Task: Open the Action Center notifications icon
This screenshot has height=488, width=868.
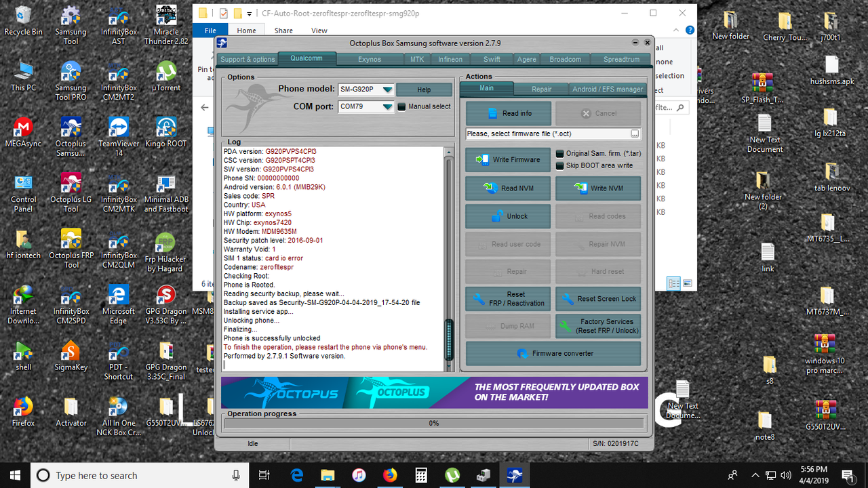Action: [x=847, y=475]
